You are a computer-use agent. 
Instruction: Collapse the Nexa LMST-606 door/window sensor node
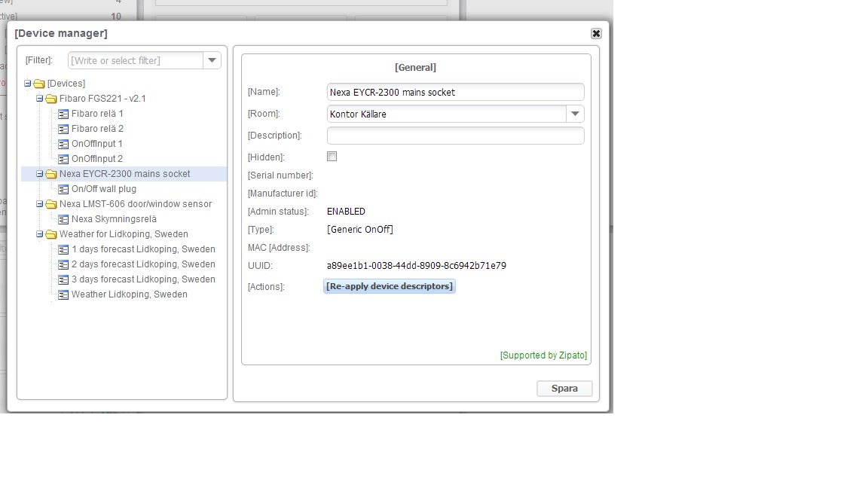[x=39, y=203]
